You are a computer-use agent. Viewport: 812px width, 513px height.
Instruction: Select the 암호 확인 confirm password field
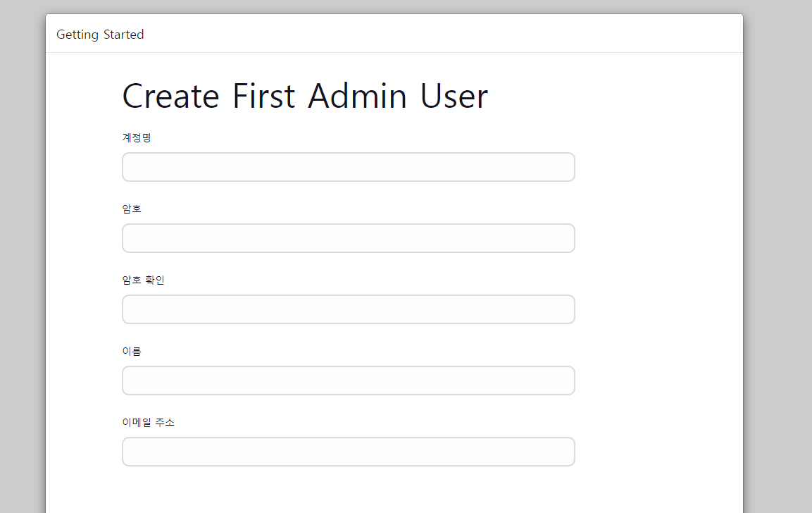[348, 309]
